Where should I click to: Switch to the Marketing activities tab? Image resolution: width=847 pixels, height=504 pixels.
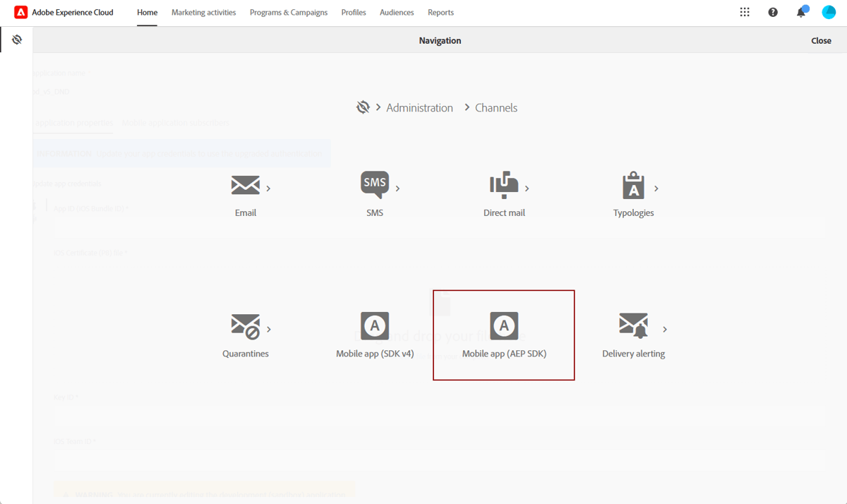pyautogui.click(x=203, y=12)
